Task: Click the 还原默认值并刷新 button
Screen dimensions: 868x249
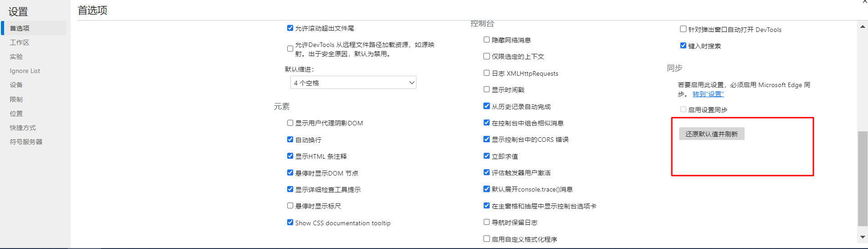Action: point(711,134)
